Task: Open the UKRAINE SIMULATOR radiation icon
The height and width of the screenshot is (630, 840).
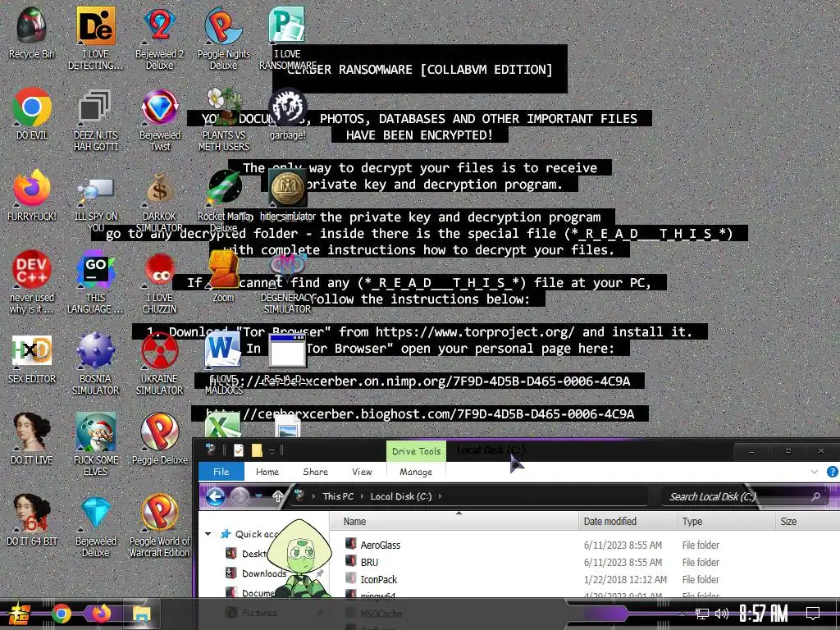Action: click(x=159, y=363)
